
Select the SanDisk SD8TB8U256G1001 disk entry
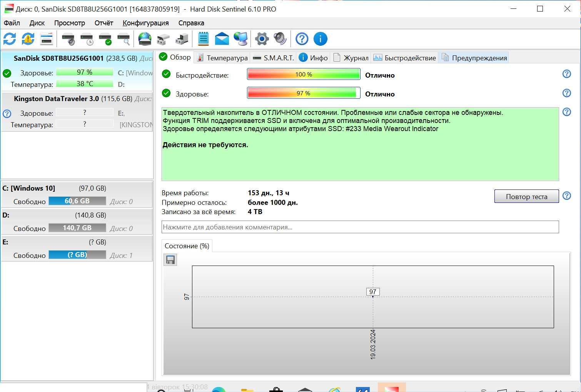click(77, 71)
